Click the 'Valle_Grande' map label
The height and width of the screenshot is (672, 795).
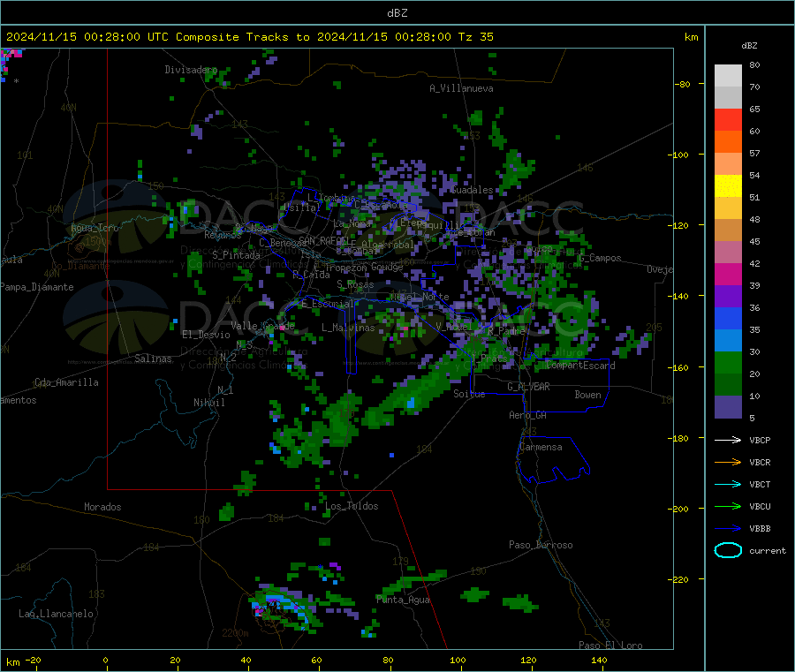pyautogui.click(x=262, y=326)
